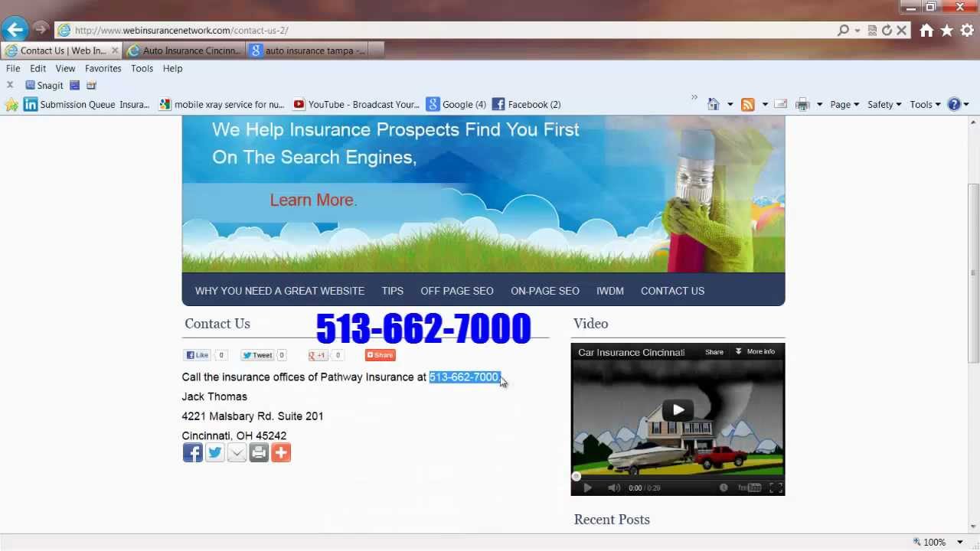
Task: Open command bar Tools dropdown
Action: 925,104
